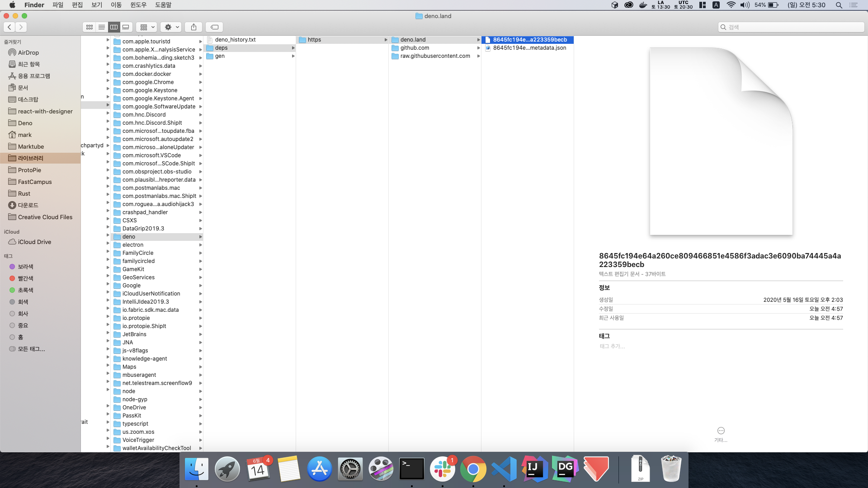The height and width of the screenshot is (488, 868).
Task: Click the Share toolbar button
Action: click(193, 27)
